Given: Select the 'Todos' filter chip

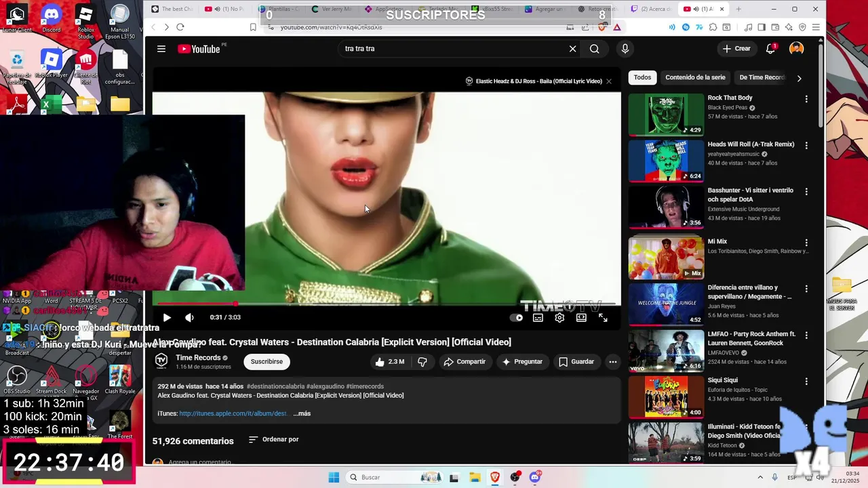Looking at the screenshot, I should tap(642, 77).
